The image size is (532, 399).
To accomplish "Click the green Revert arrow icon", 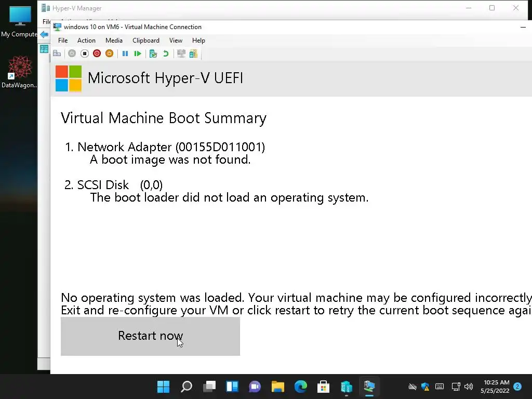I will (166, 54).
